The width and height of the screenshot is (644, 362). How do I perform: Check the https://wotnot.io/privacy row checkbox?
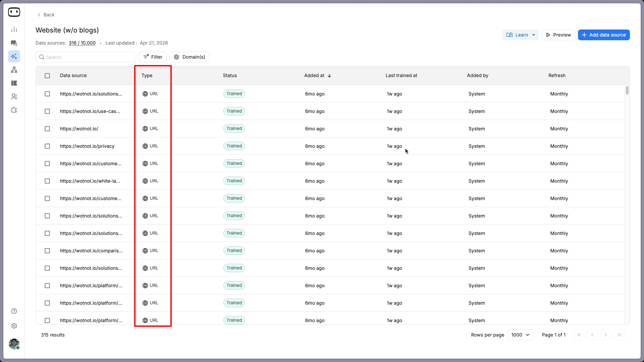[x=47, y=146]
